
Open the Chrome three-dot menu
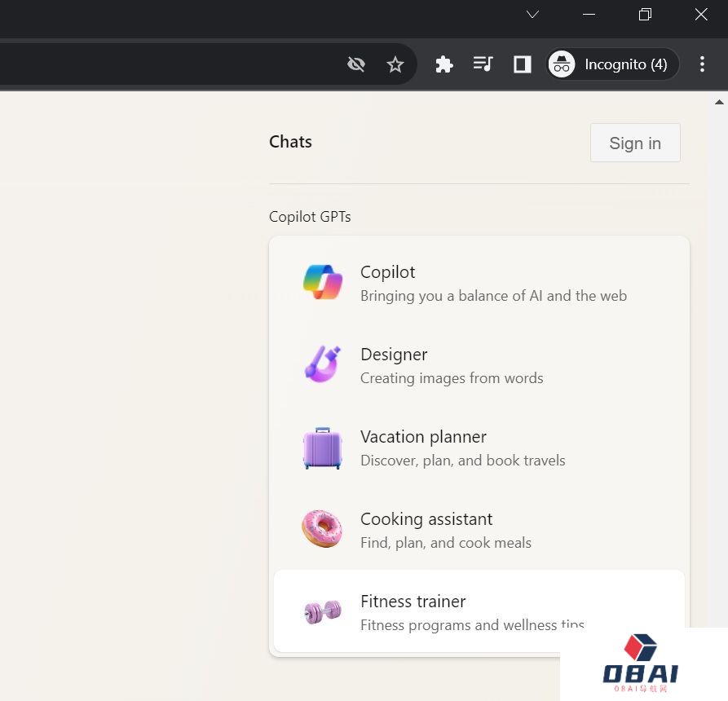click(702, 64)
